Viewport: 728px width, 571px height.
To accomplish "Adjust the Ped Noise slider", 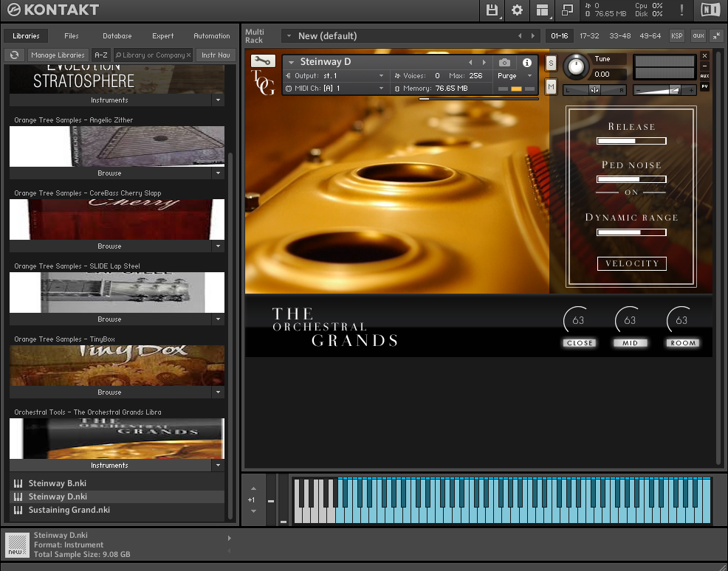I will point(631,179).
